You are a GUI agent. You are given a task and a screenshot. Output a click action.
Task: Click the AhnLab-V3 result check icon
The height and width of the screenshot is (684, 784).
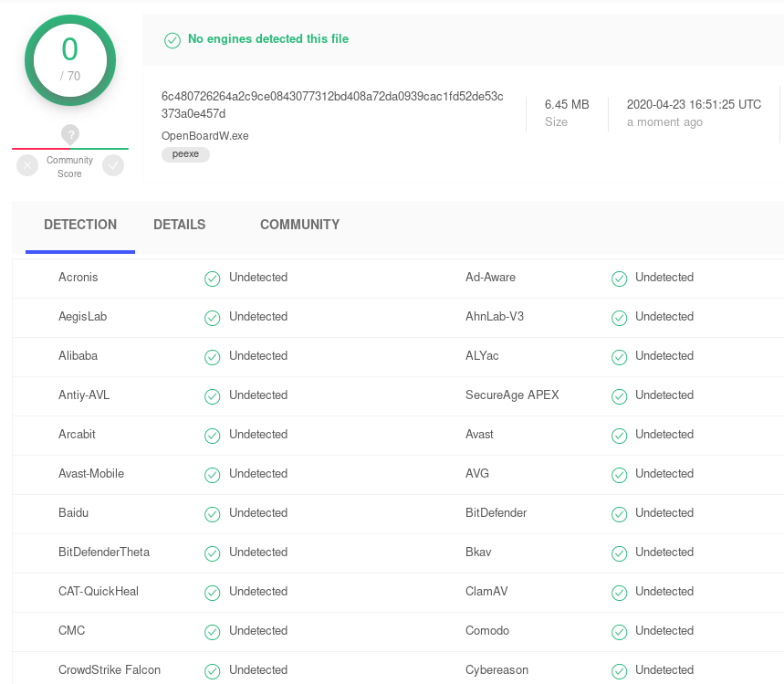[x=620, y=318]
